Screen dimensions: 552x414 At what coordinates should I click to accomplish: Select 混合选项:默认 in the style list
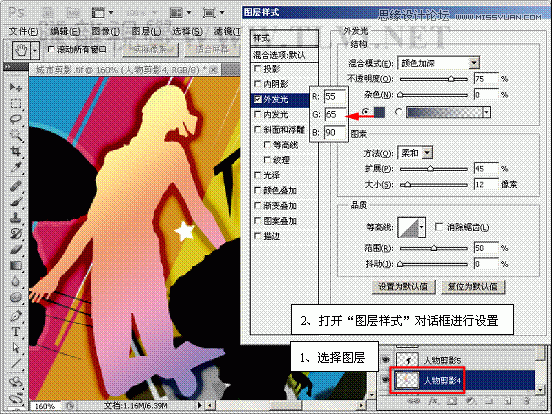click(284, 55)
